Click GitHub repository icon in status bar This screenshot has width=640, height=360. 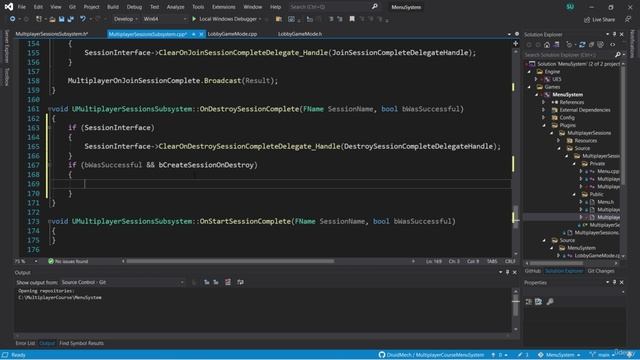click(382, 355)
